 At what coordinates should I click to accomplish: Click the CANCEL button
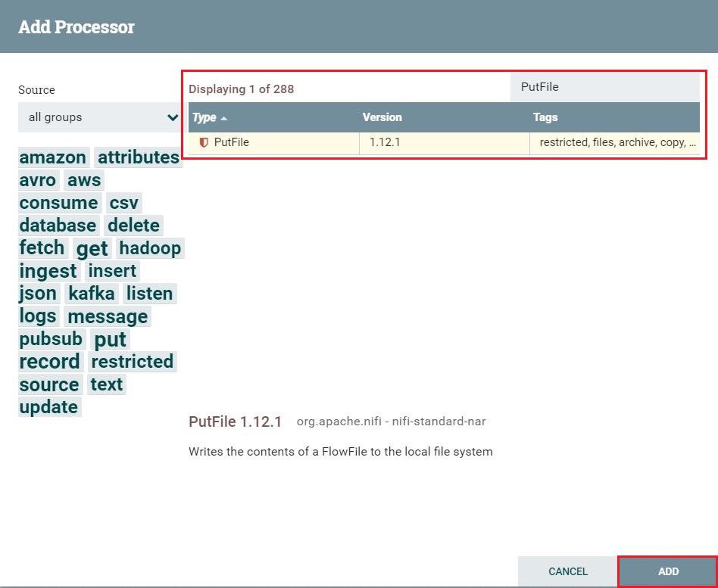click(x=568, y=571)
